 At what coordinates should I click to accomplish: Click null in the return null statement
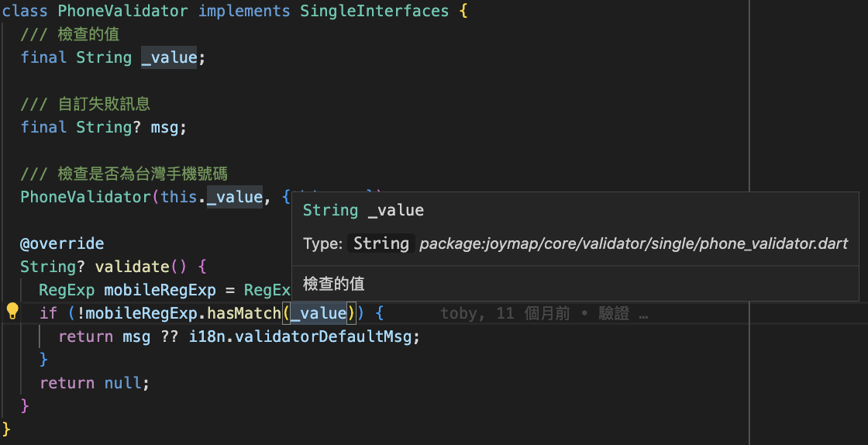click(x=122, y=383)
